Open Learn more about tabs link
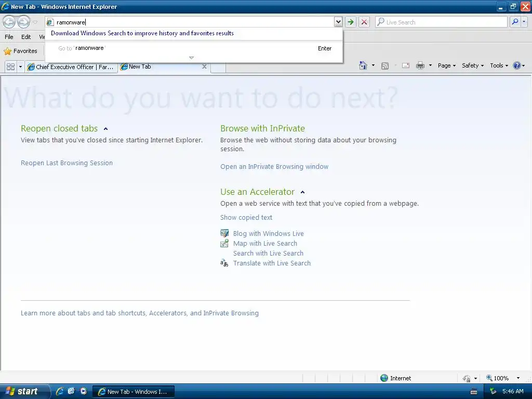Viewport: 532px width, 399px height. 139,313
